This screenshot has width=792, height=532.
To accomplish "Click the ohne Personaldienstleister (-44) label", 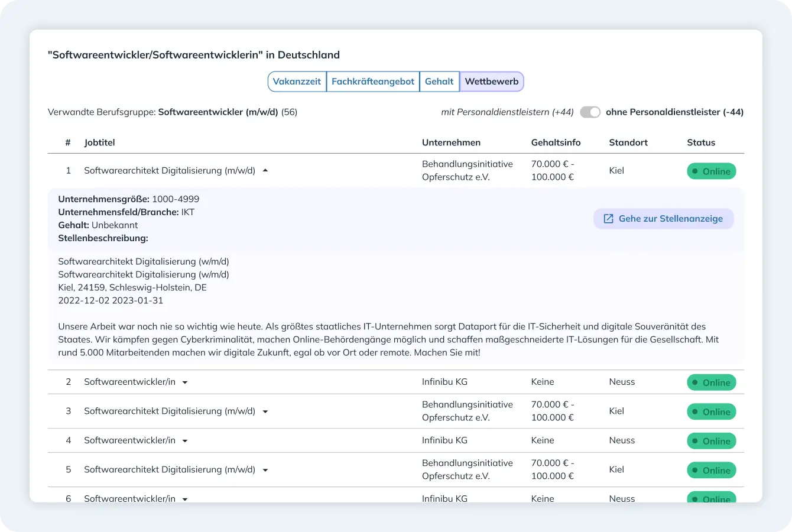I will point(674,112).
